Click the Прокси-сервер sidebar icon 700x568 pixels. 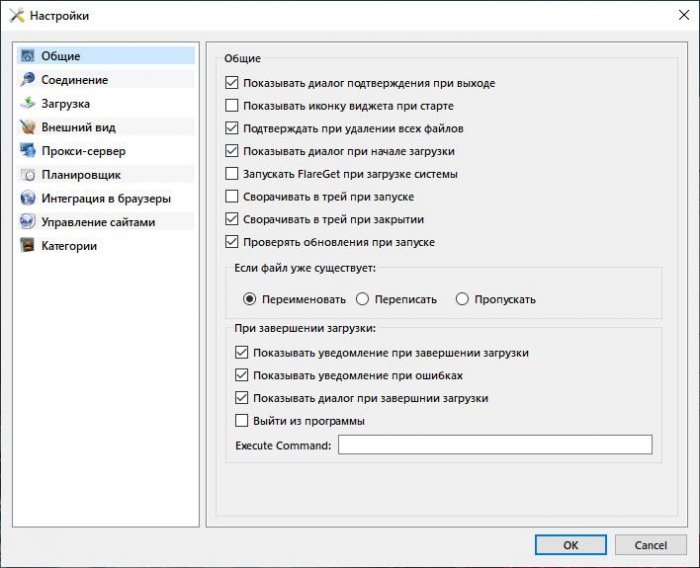(x=28, y=150)
